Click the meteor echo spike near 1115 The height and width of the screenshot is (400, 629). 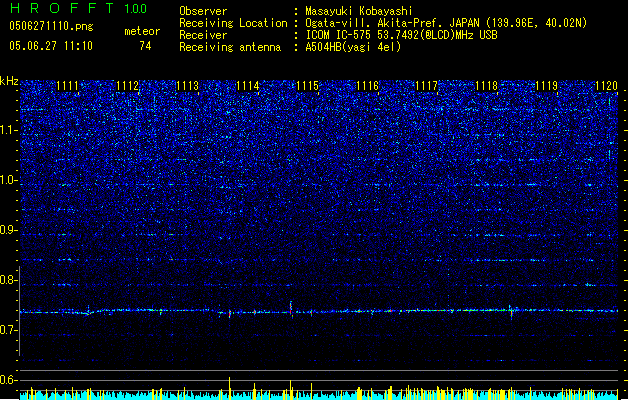point(291,309)
